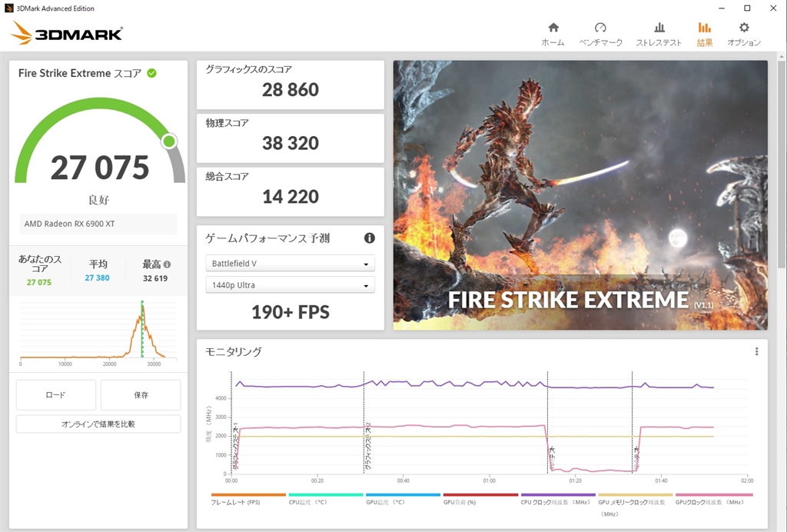This screenshot has width=787, height=532.
Task: Maximize the 3DMark window
Action: [747, 8]
